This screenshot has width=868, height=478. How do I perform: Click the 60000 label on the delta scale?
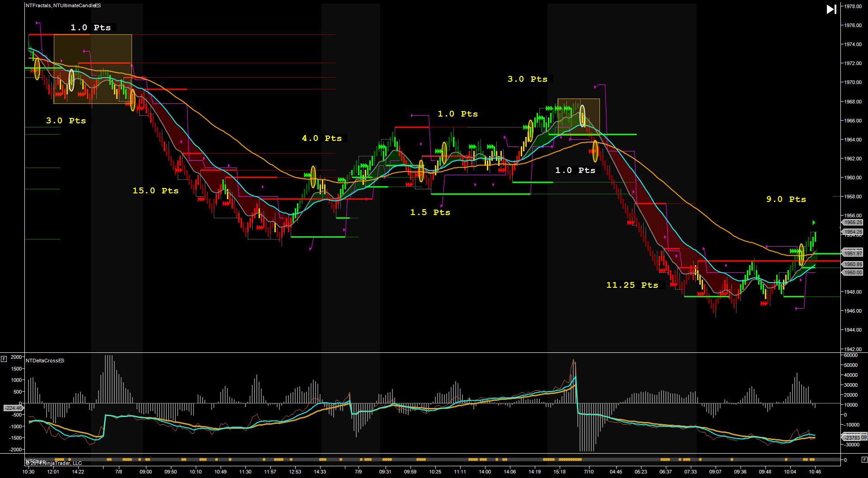[851, 355]
